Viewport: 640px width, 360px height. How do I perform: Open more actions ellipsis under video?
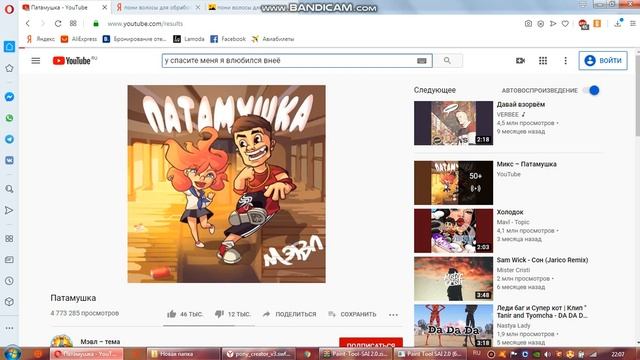pyautogui.click(x=393, y=314)
